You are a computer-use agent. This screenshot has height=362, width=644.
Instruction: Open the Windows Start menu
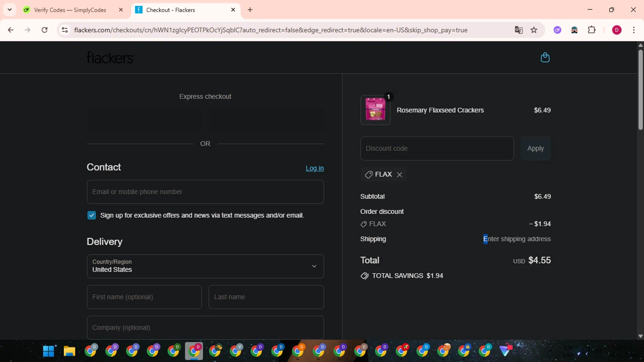[49, 351]
